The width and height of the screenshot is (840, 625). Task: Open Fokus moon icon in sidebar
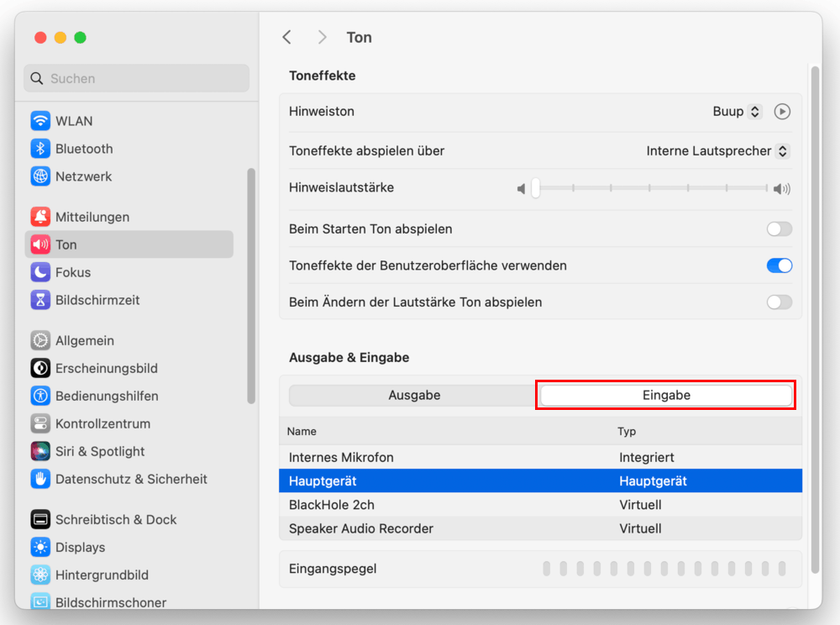click(x=40, y=272)
